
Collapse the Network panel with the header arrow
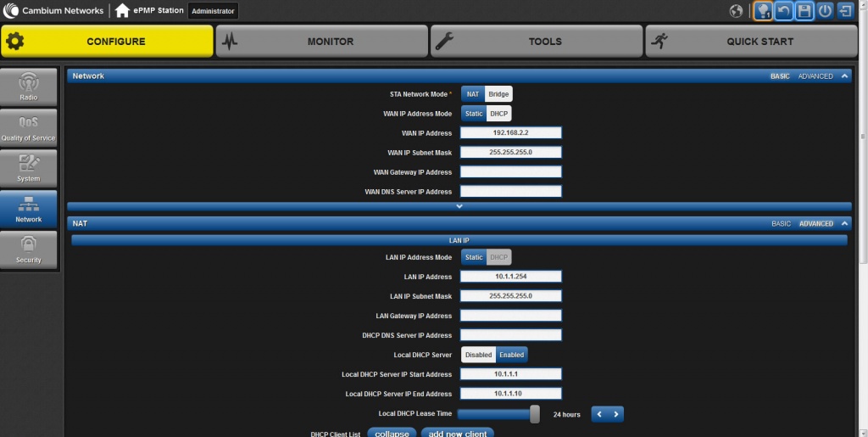(x=844, y=76)
